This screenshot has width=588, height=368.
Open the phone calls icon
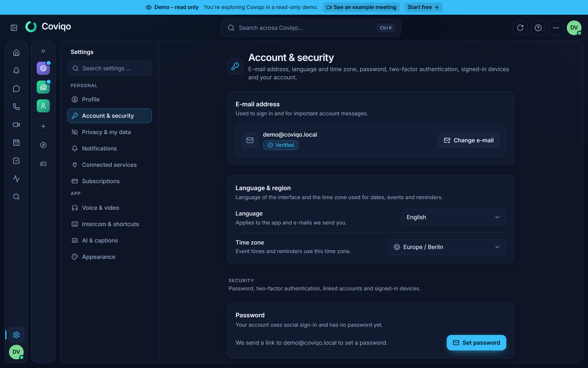16,107
